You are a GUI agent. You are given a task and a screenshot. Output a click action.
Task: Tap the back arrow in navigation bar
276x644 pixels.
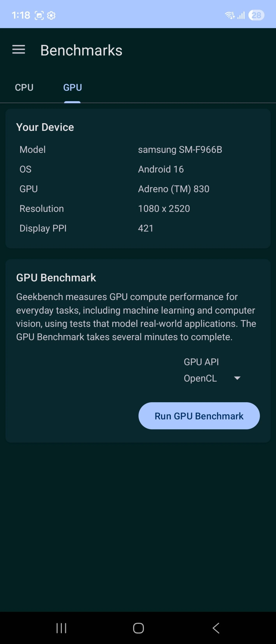coord(216,628)
